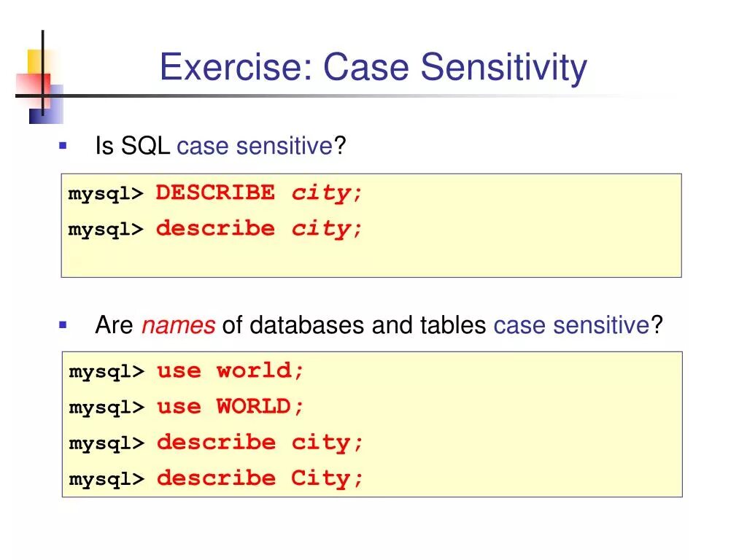Click 'case sensitive' in the second question
747x560 pixels.
[x=571, y=325]
